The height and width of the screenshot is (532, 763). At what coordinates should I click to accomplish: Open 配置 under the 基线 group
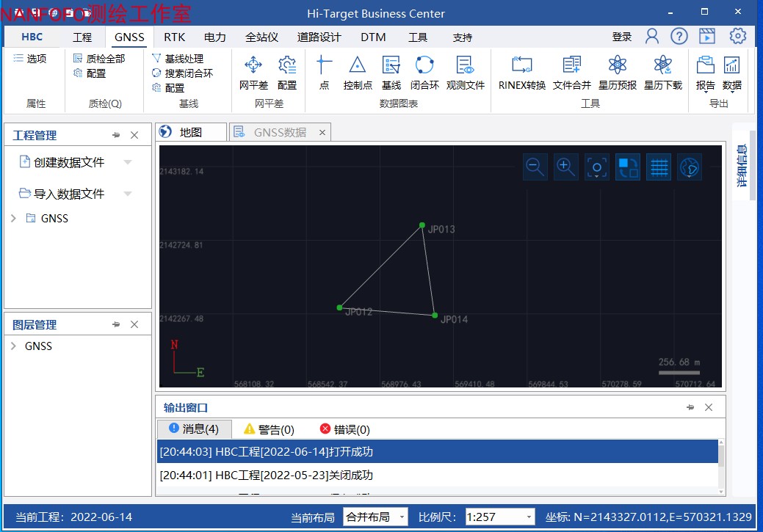click(x=168, y=88)
